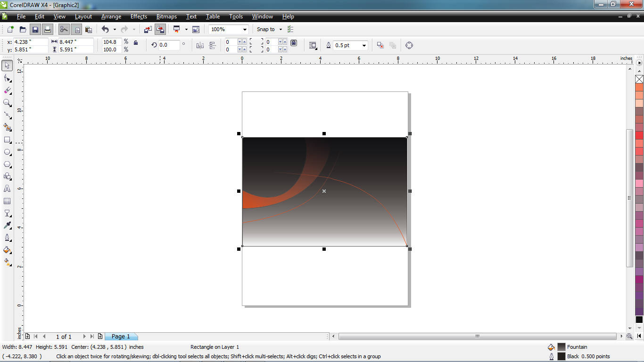
Task: Open the Edit menu
Action: (x=40, y=16)
